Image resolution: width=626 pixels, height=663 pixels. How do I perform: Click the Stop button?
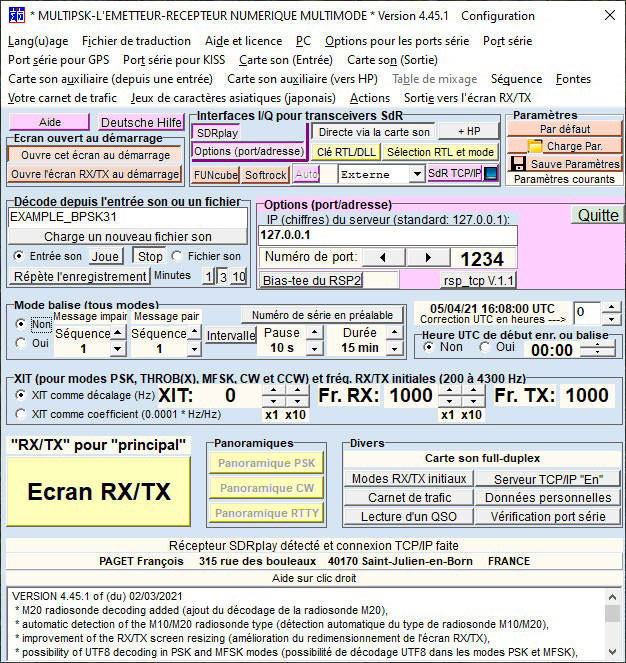tap(150, 256)
